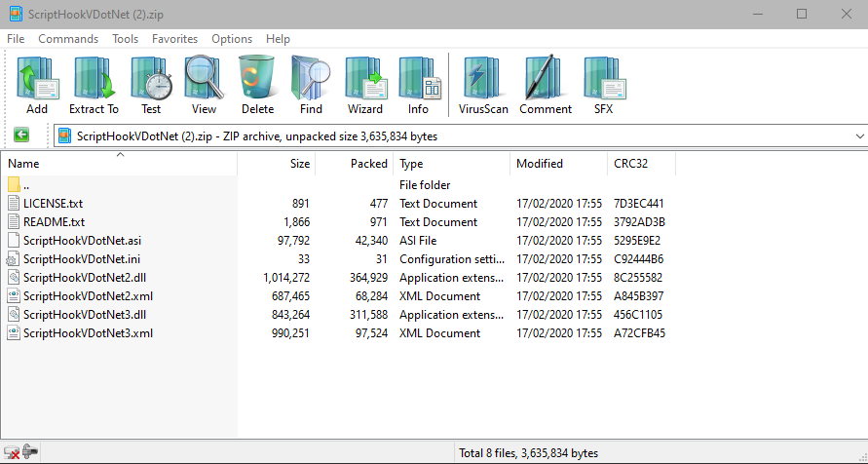The height and width of the screenshot is (464, 868).
Task: Select the ScriptHookVDotNet.ini file name
Action: pos(82,259)
